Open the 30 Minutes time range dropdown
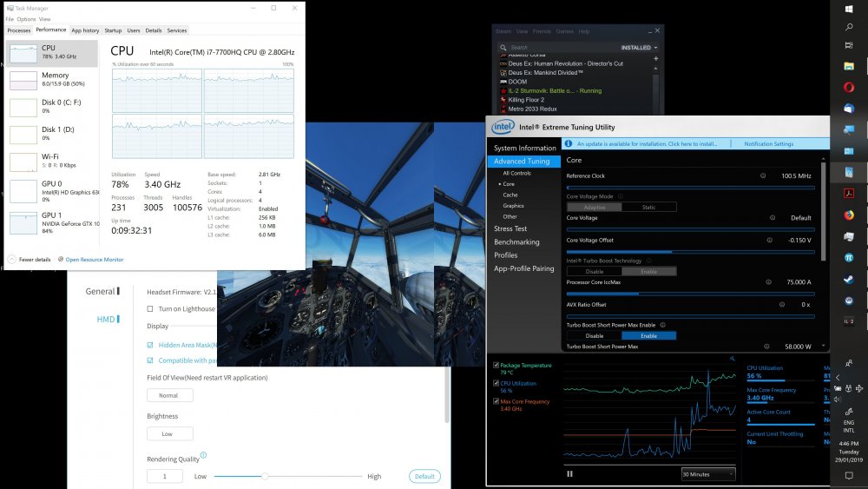Image resolution: width=868 pixels, height=489 pixels. click(708, 474)
